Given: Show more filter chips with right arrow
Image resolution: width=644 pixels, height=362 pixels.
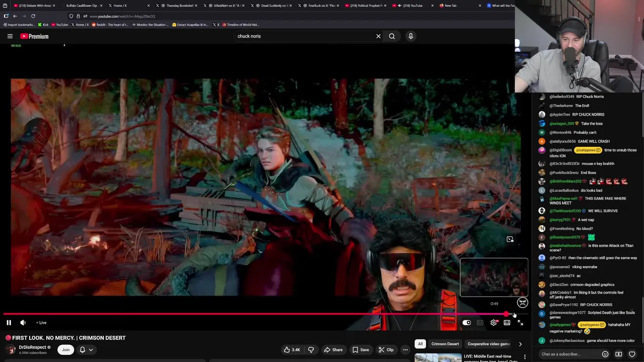Looking at the screenshot, I should 520,344.
